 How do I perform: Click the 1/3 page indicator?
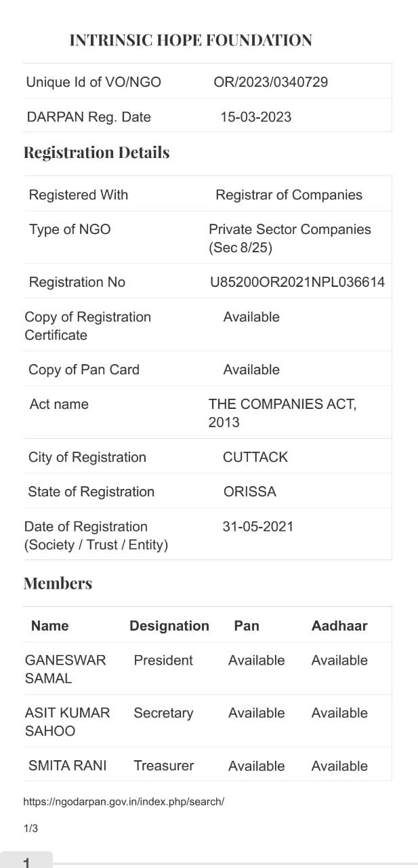[x=30, y=829]
